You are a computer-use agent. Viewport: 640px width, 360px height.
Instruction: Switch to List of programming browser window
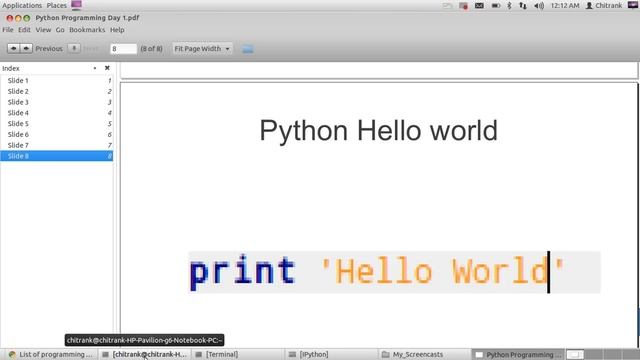(x=51, y=354)
